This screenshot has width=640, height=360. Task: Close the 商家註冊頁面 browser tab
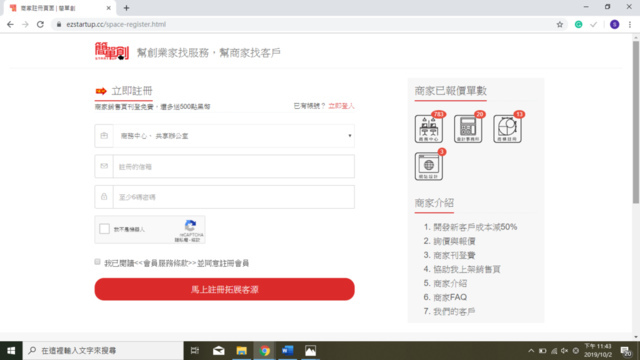(x=109, y=8)
